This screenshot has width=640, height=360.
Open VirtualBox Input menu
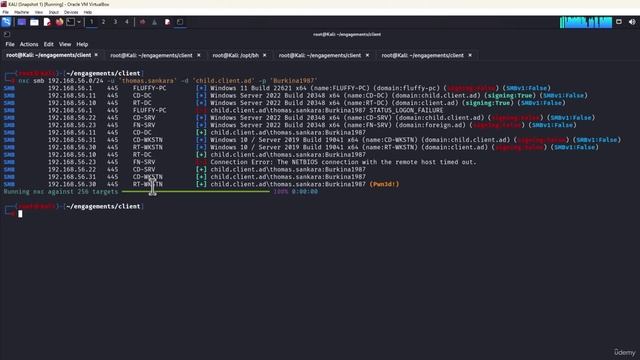point(53,12)
